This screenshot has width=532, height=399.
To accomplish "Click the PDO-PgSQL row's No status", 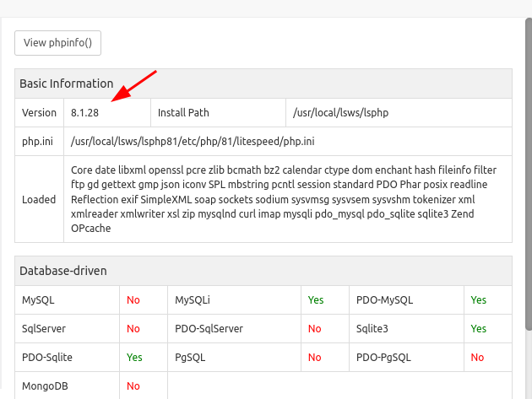I will [x=477, y=357].
